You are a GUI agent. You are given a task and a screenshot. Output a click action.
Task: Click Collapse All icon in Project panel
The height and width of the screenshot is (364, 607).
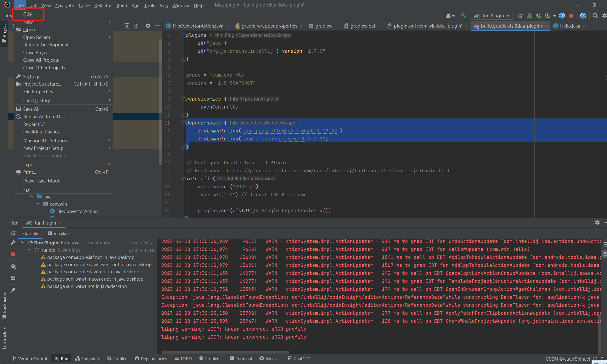136,26
